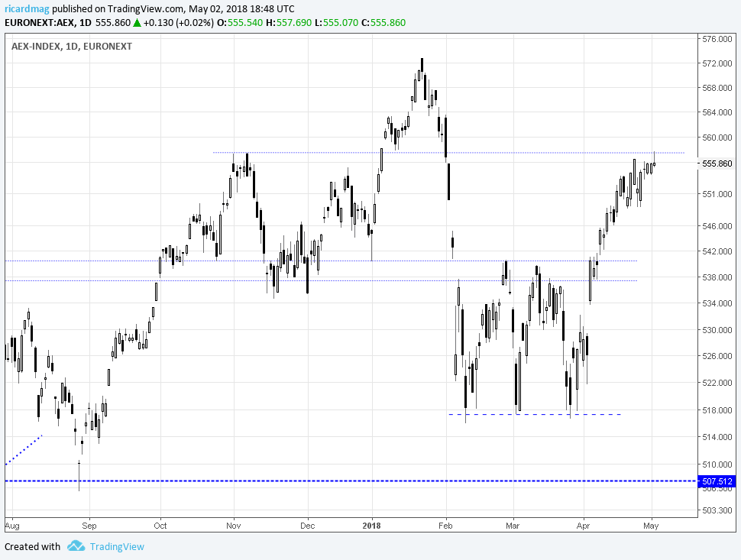Click the ricardmag author name

(x=27, y=8)
